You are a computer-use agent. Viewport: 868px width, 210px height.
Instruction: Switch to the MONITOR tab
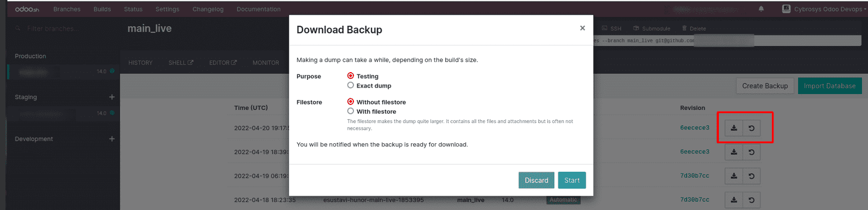coord(265,63)
